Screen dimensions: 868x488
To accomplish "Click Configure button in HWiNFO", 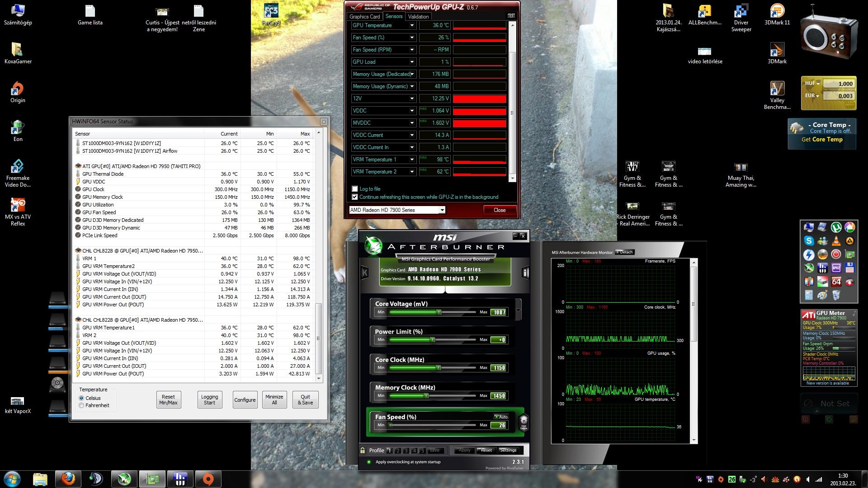I will 245,400.
